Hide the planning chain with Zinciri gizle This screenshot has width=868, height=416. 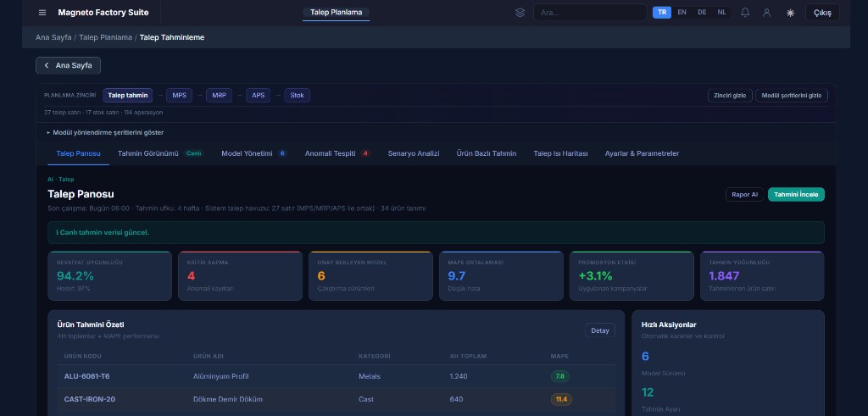pyautogui.click(x=729, y=96)
